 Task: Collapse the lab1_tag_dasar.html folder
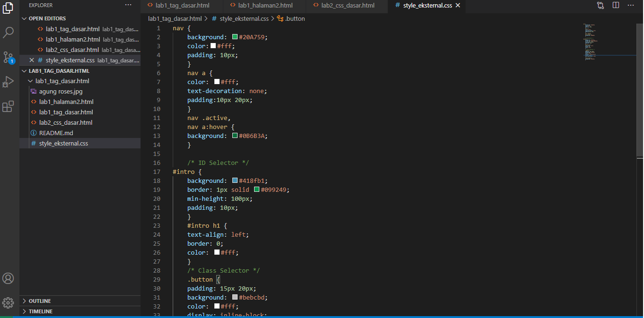[80, 81]
